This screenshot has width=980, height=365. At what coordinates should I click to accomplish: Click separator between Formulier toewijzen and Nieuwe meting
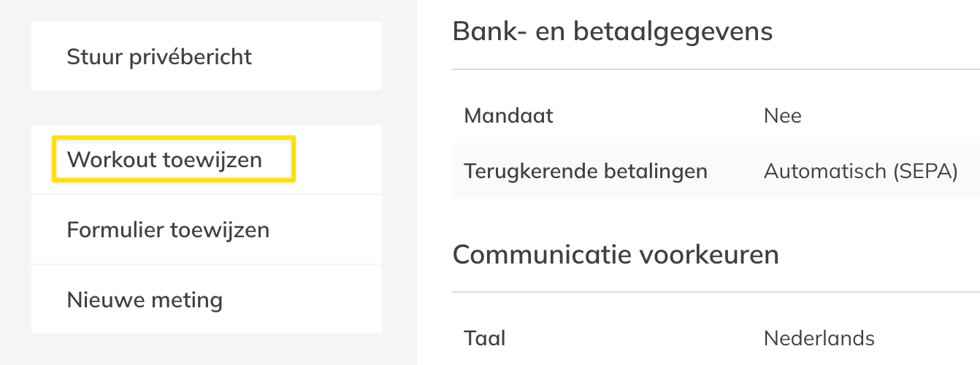click(x=207, y=264)
